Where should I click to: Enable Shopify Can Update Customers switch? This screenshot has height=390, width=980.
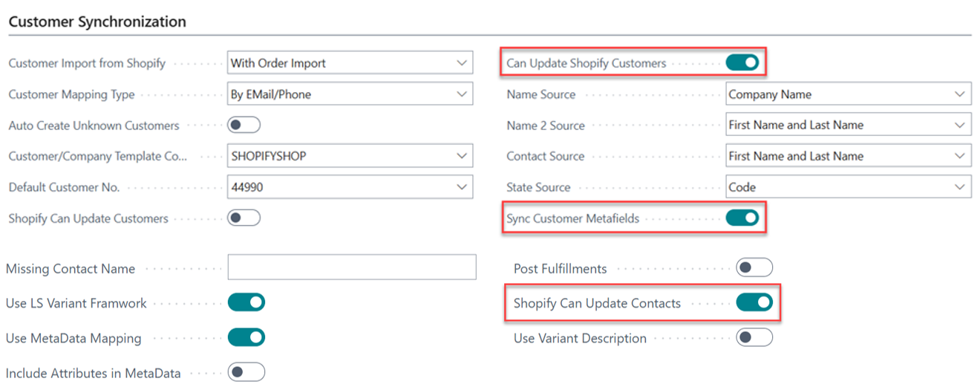pos(244,218)
